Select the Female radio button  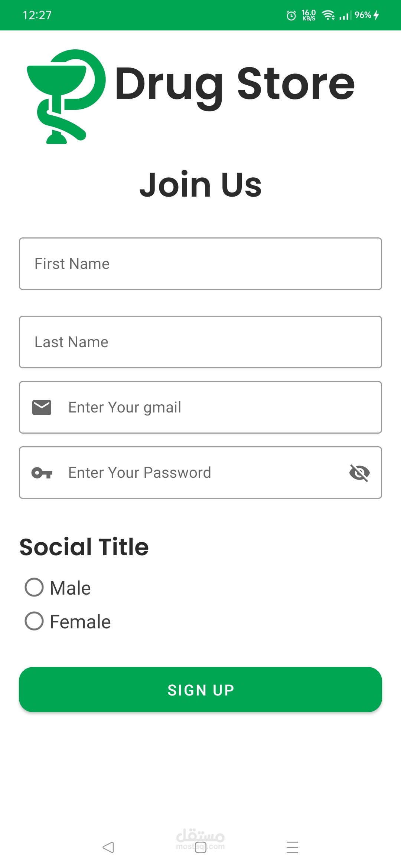pos(34,621)
